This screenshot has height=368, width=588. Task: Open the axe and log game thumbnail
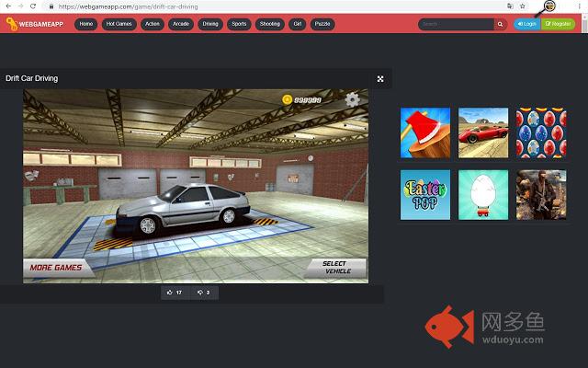click(x=425, y=132)
